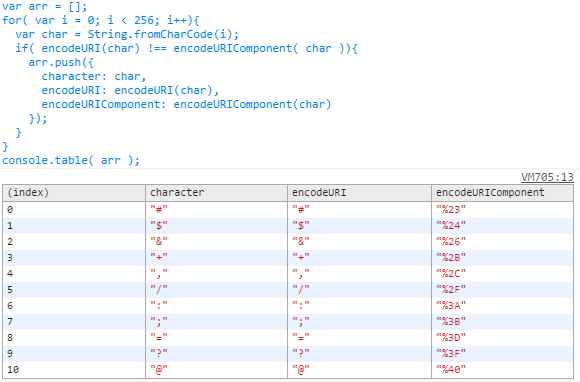Click the "arr.push({" code line

(61, 62)
